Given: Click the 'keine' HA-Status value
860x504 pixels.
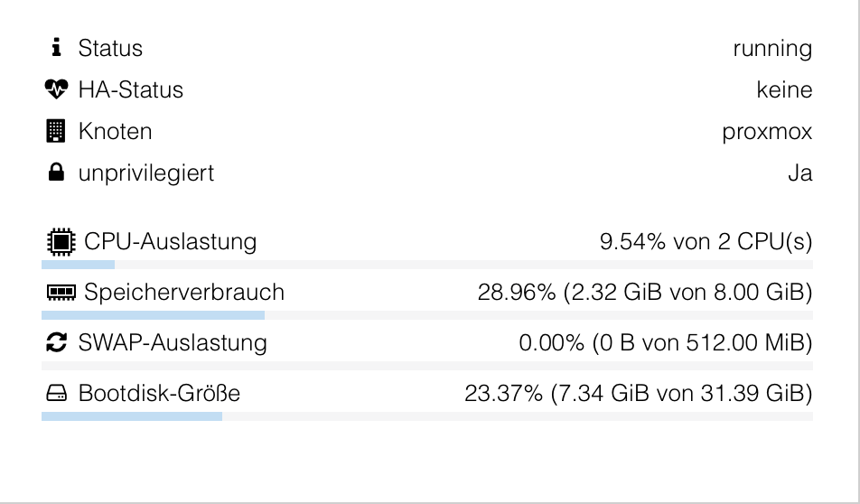Looking at the screenshot, I should tap(784, 89).
